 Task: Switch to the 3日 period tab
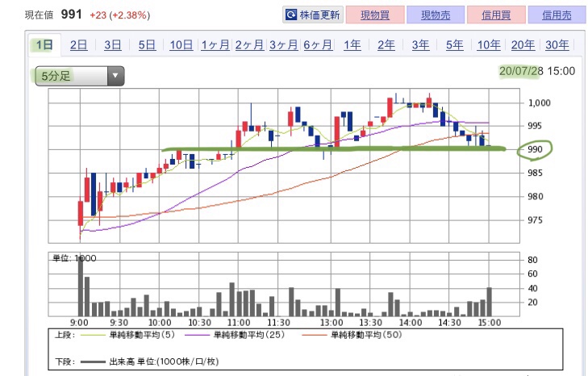pos(112,45)
